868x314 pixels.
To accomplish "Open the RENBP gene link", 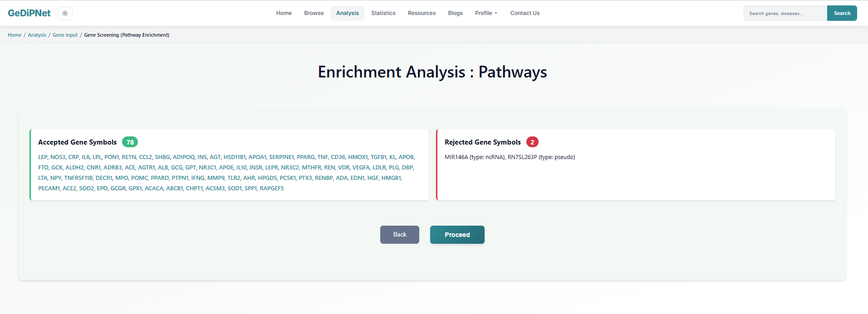I will click(324, 178).
